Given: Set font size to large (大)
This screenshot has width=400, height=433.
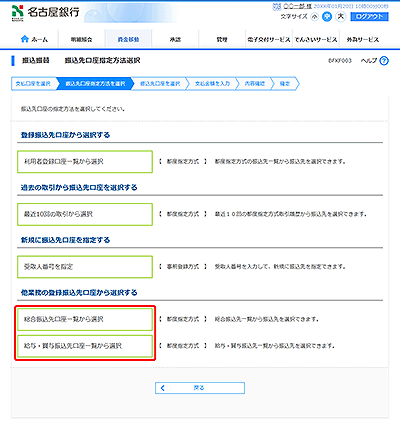Looking at the screenshot, I should coord(341,16).
